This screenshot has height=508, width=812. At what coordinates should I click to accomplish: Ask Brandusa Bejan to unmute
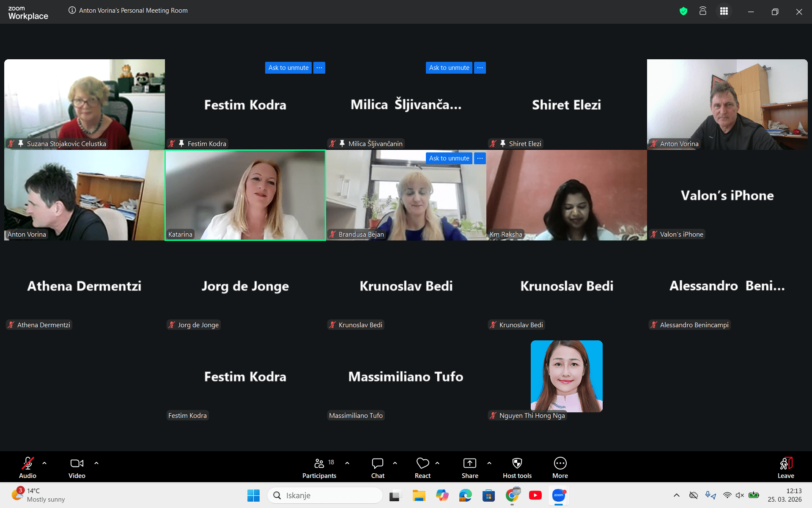click(449, 158)
